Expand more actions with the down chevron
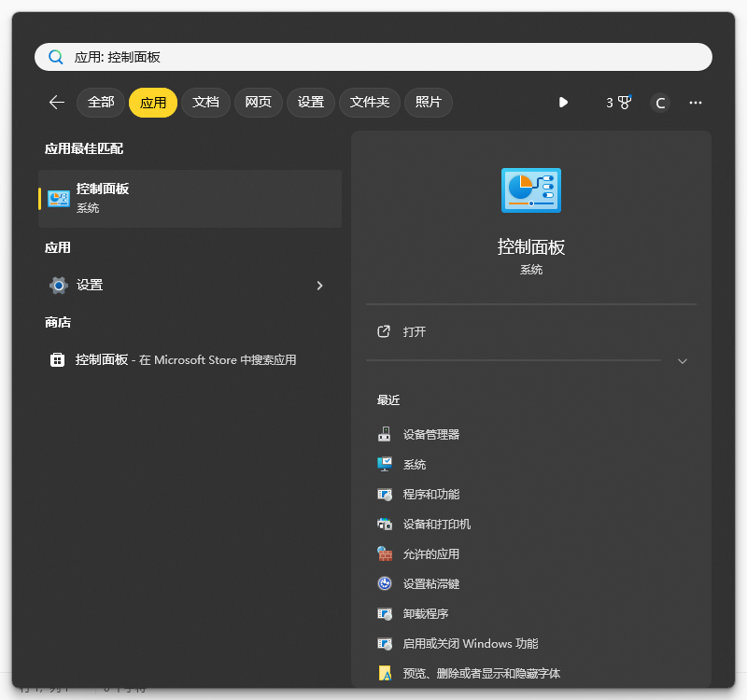Viewport: 747px width, 700px height. 683,361
